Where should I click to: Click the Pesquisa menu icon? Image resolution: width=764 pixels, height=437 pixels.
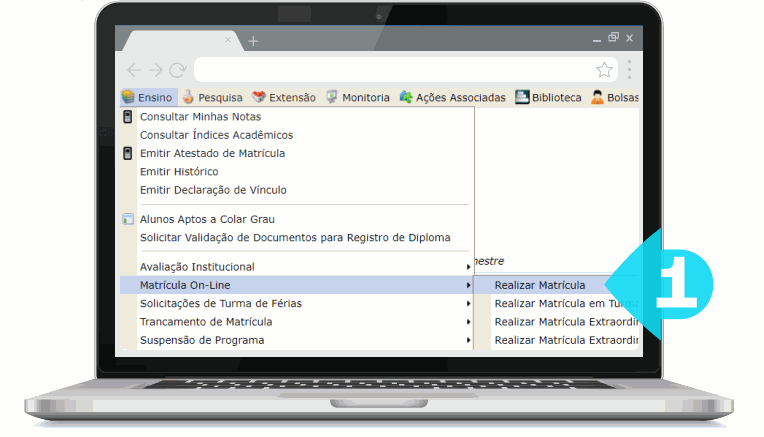point(188,98)
